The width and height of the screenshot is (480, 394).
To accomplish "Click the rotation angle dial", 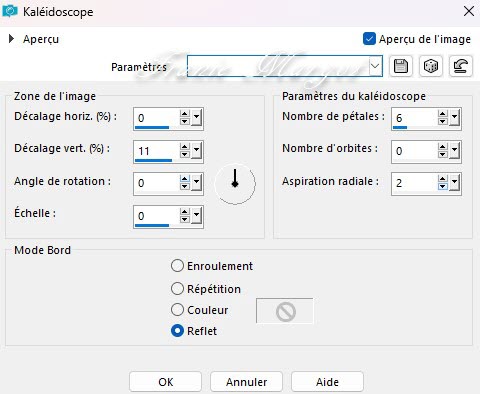I will 235,184.
